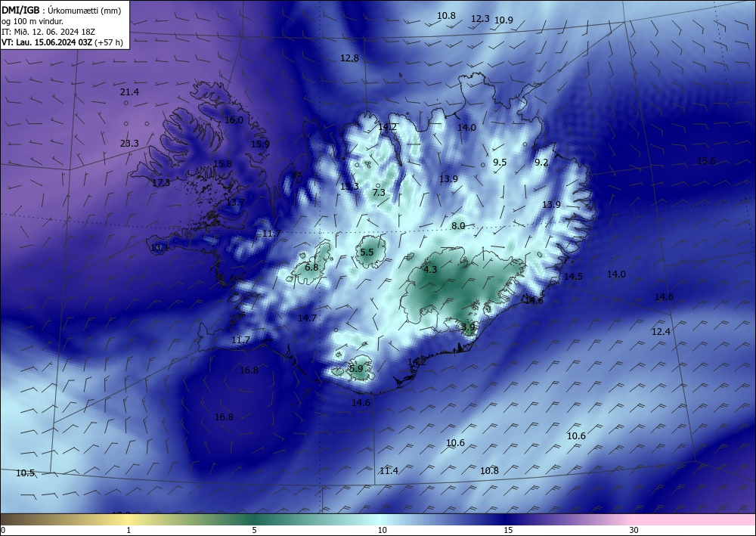Click the color scale tick label 1

(x=129, y=530)
